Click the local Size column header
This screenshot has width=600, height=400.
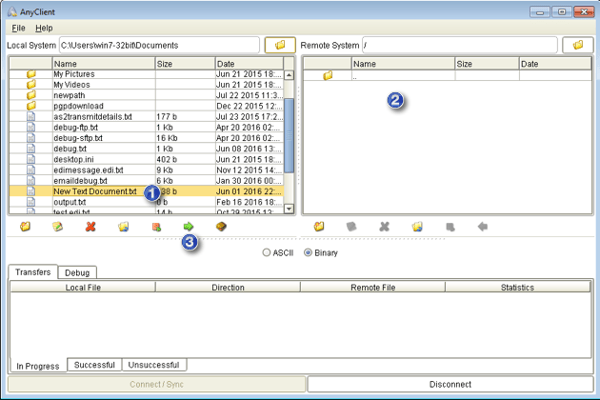[x=185, y=64]
